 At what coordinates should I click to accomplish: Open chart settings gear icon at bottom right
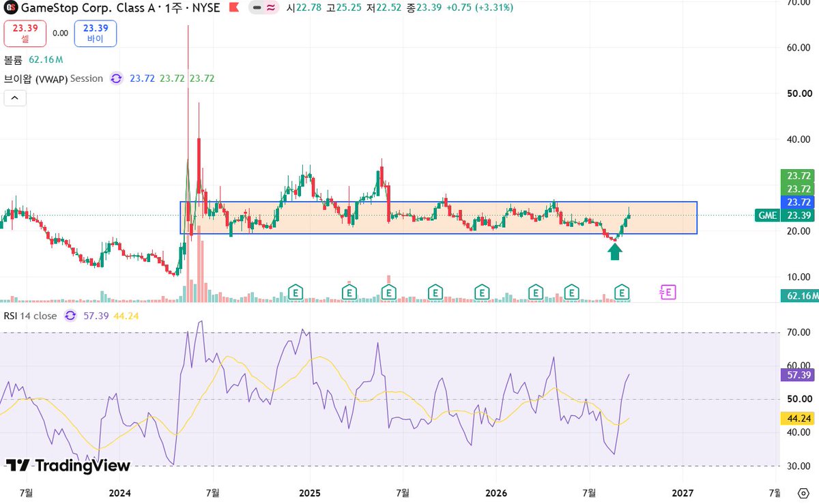803,493
